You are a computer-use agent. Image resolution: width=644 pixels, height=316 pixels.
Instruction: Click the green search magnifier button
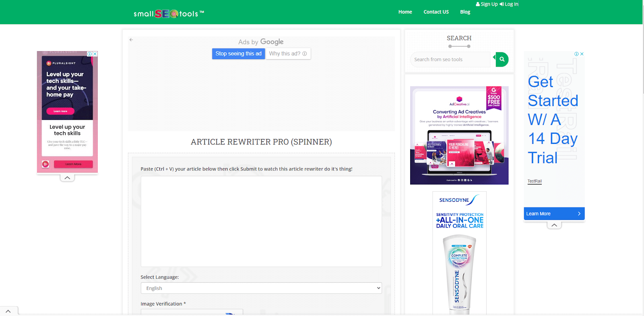click(x=502, y=60)
